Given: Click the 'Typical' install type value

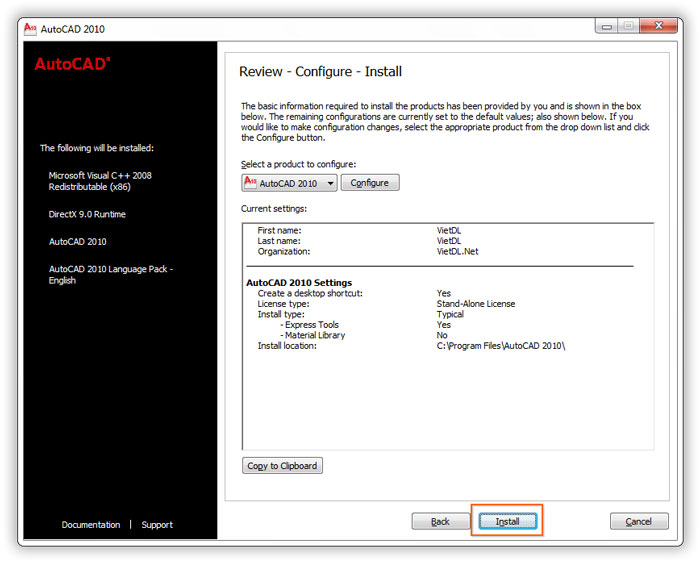Looking at the screenshot, I should coord(450,314).
